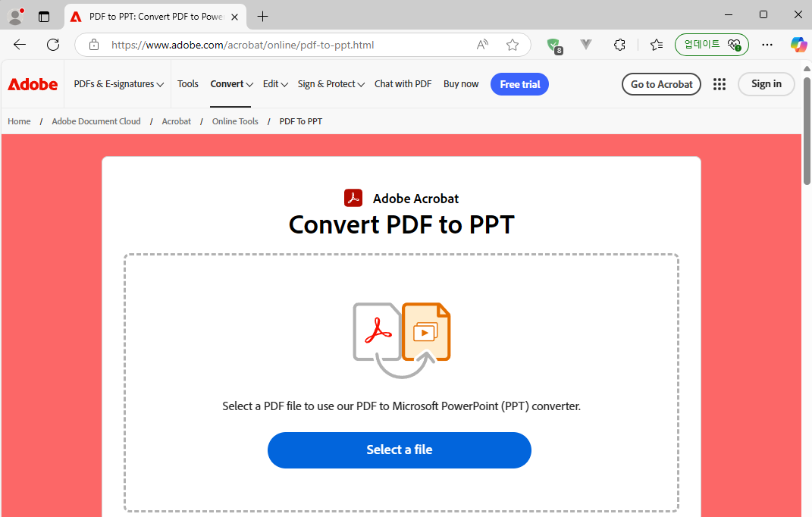Close the PDF to PPT browser tab

(234, 17)
